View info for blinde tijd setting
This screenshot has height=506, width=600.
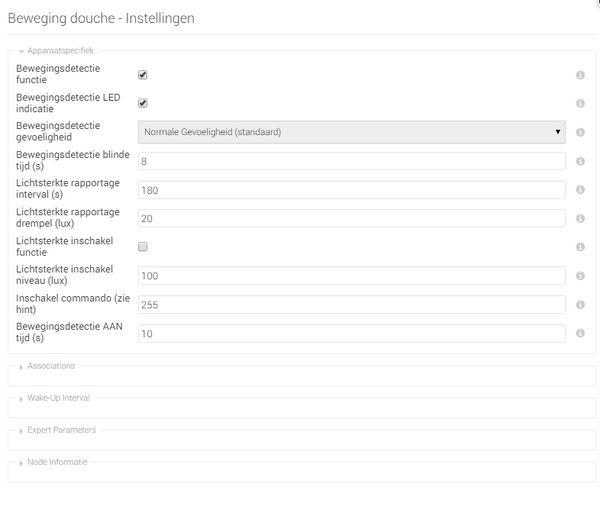click(x=580, y=161)
